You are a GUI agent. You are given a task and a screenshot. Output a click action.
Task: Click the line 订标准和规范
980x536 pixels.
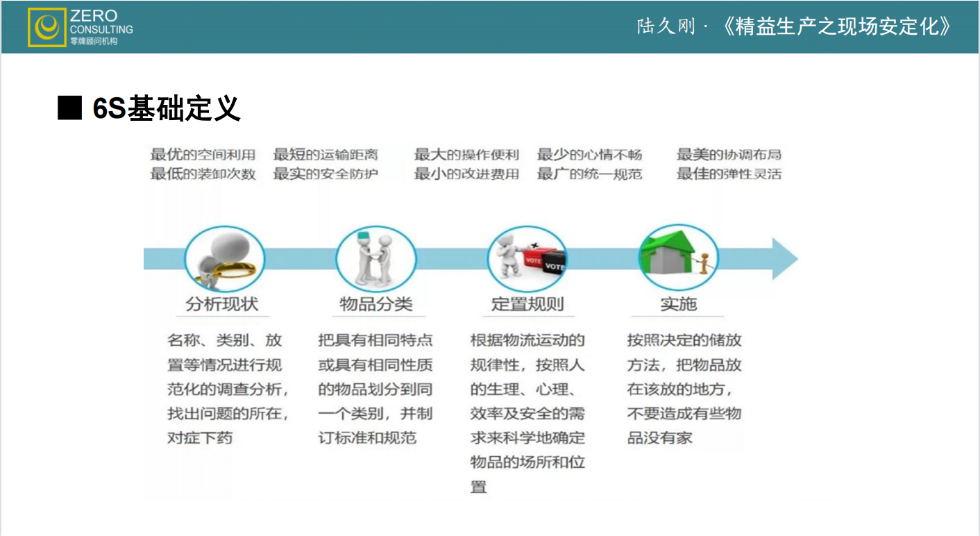[x=367, y=438]
